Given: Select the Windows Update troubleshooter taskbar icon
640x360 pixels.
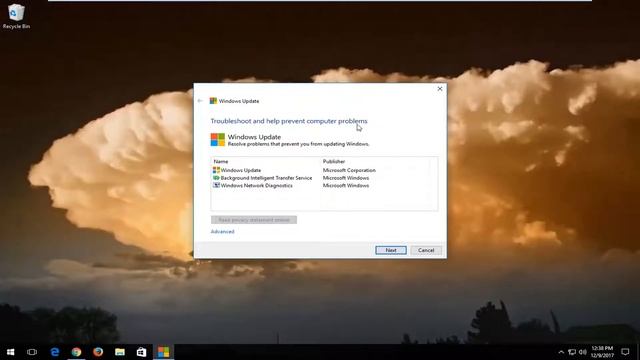Looking at the screenshot, I should pyautogui.click(x=163, y=352).
